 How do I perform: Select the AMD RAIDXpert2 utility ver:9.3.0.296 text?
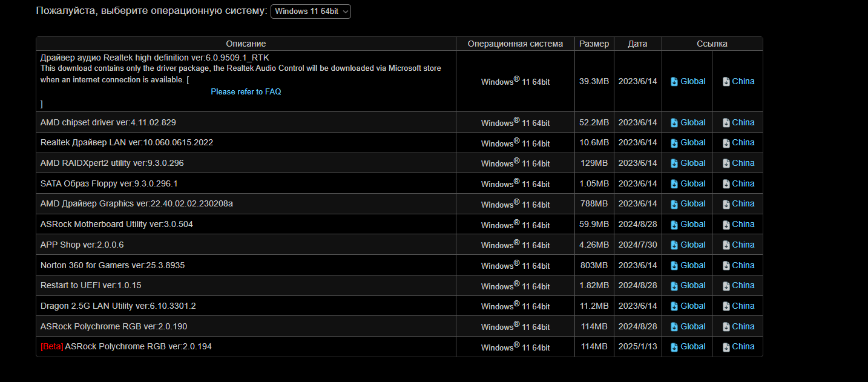pyautogui.click(x=112, y=163)
